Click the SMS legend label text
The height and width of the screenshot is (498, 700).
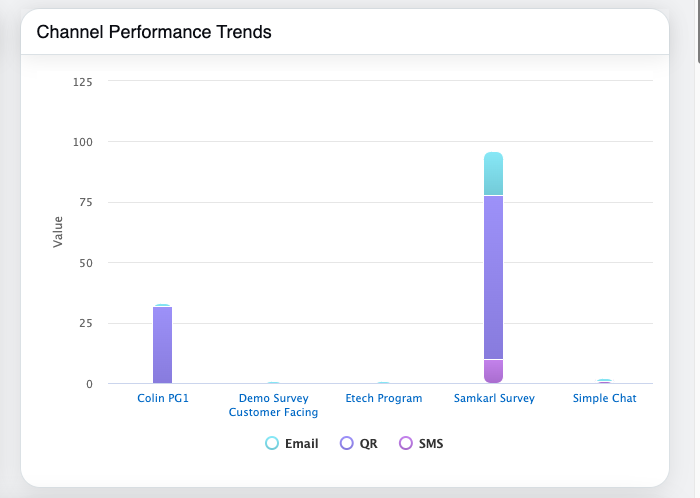(430, 443)
